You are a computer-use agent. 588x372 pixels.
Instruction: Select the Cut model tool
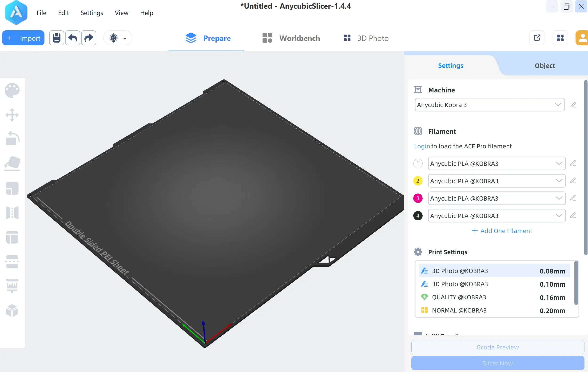point(12,261)
